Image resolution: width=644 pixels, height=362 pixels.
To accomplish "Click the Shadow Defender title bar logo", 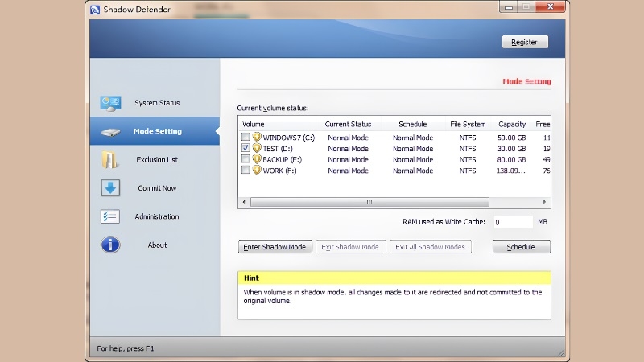I will point(95,10).
